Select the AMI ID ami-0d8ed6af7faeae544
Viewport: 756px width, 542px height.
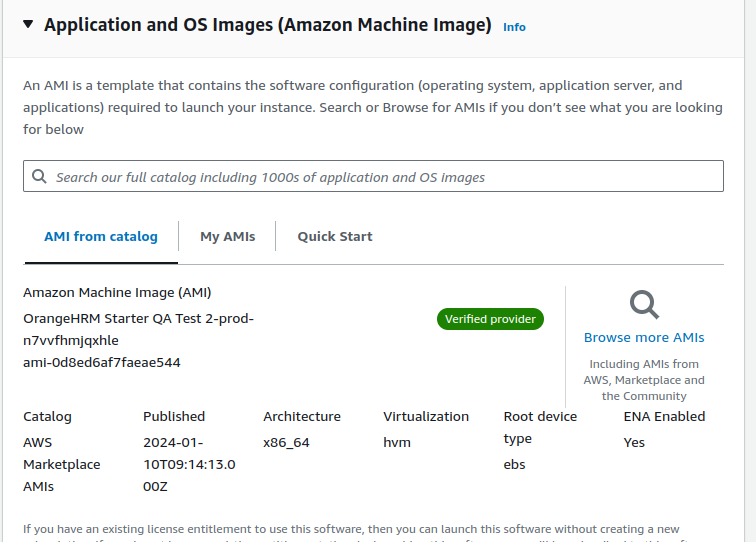pos(102,363)
